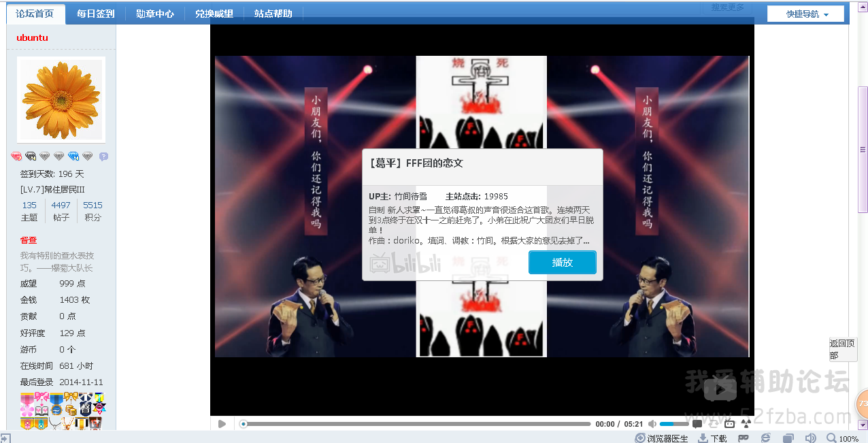Click the 金钱 1403 枚 stat row
This screenshot has width=868, height=443.
click(55, 300)
